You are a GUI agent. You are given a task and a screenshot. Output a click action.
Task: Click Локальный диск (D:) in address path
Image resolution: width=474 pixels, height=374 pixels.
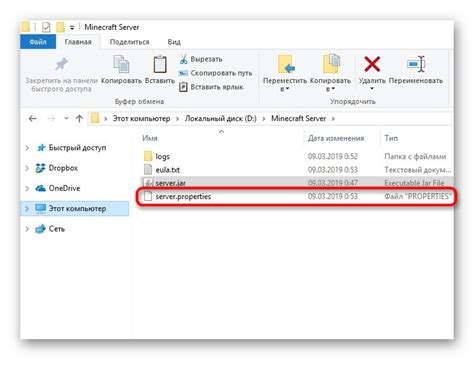pyautogui.click(x=221, y=118)
